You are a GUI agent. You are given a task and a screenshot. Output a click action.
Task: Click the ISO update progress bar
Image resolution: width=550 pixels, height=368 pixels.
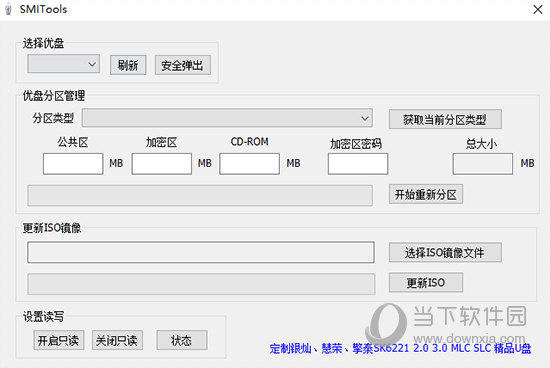201,284
